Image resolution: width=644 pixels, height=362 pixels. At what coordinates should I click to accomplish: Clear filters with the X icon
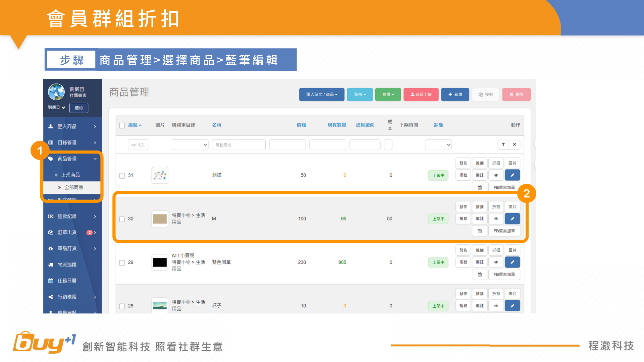click(514, 144)
